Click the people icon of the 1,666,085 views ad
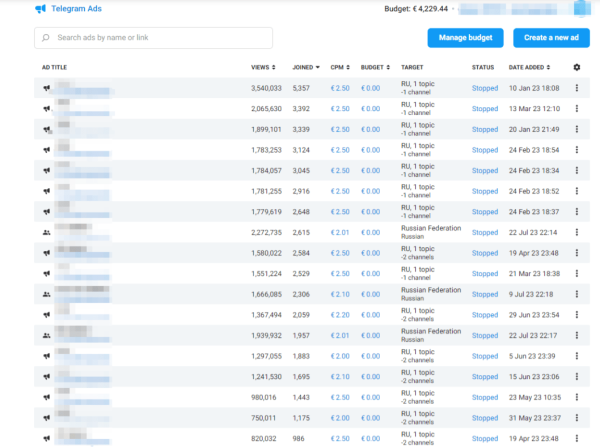Viewport: 600px width, 447px height. 46,294
